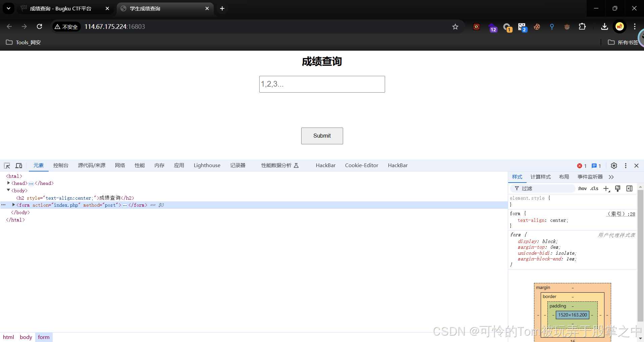
Task: Toggle the device emulation toolbar
Action: (19, 165)
